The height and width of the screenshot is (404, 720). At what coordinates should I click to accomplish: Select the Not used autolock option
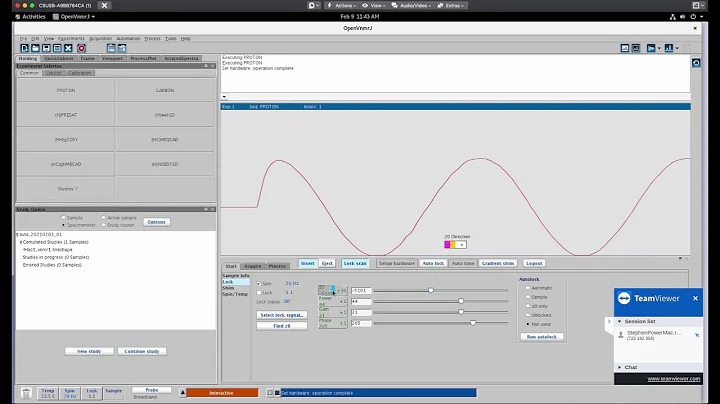528,324
